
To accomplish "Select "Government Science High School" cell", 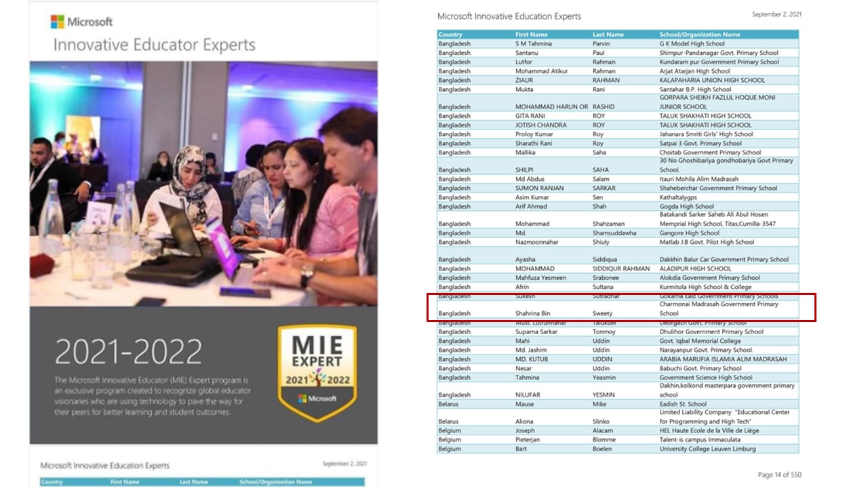I will pyautogui.click(x=706, y=378).
